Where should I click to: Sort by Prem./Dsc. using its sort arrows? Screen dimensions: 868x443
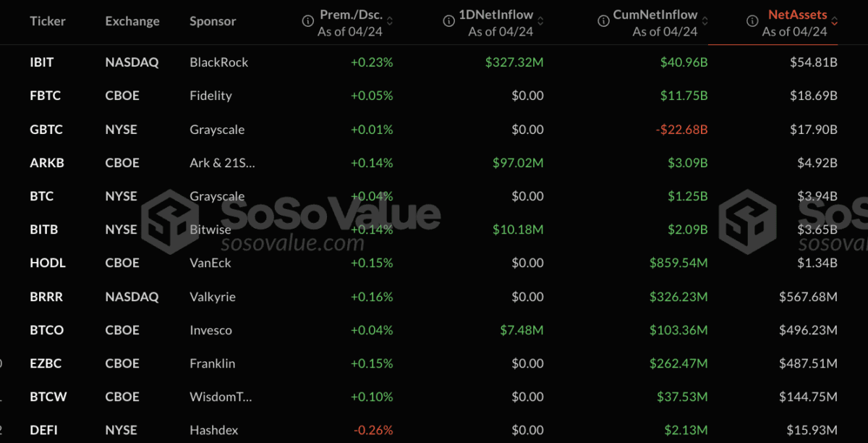point(400,22)
